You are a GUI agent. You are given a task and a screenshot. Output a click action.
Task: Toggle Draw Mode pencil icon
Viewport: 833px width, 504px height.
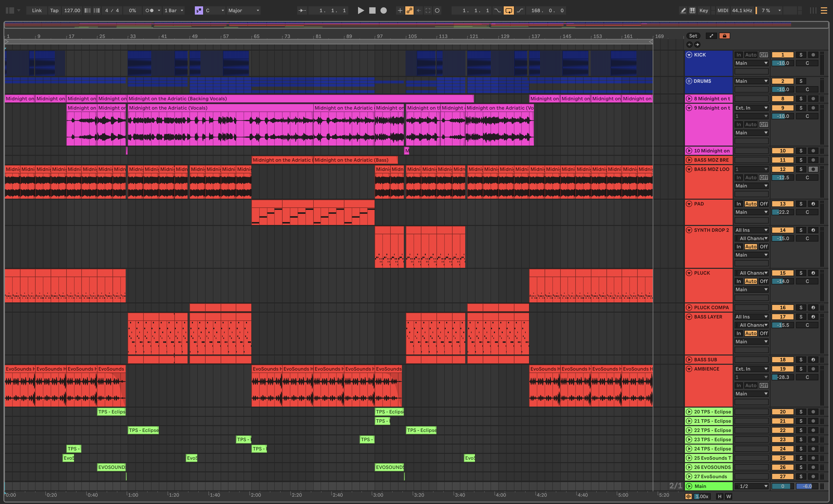point(683,10)
